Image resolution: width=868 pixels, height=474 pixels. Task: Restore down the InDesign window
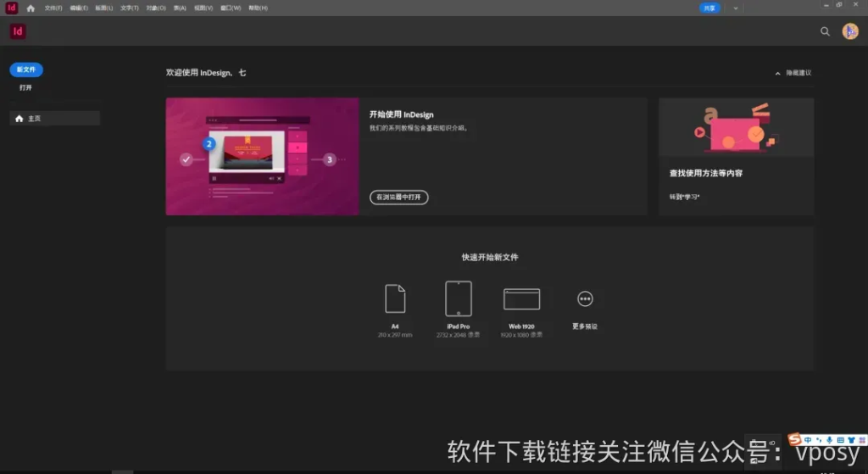coord(840,4)
